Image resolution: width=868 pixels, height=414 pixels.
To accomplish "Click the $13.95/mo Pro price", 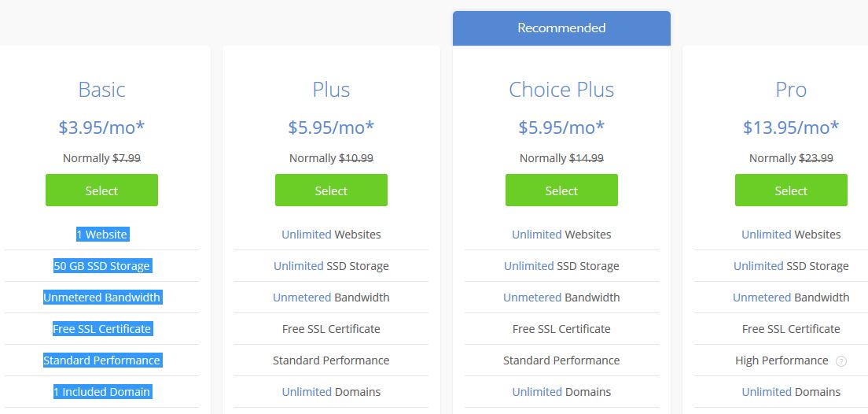I will coord(791,128).
